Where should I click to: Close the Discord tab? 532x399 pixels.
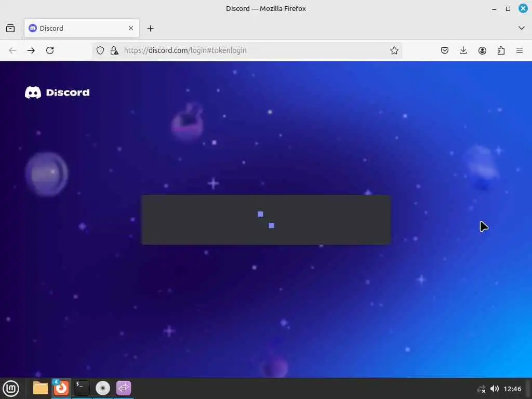coord(131,28)
